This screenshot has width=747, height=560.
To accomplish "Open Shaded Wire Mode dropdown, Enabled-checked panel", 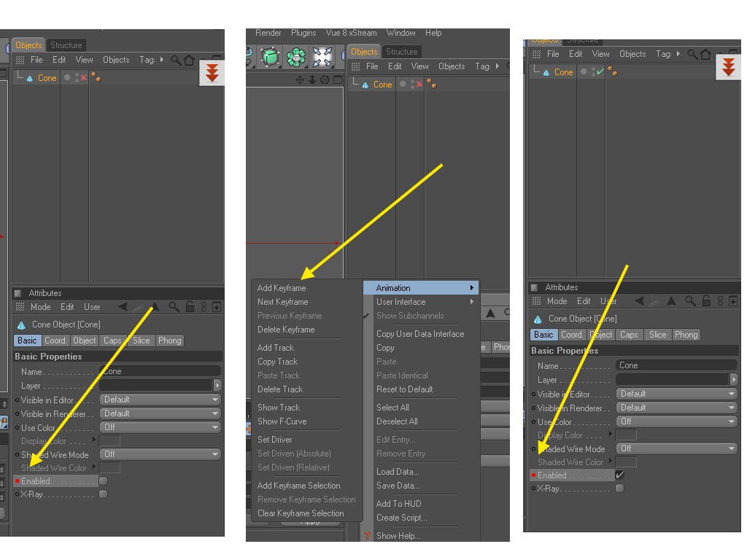I will click(676, 448).
